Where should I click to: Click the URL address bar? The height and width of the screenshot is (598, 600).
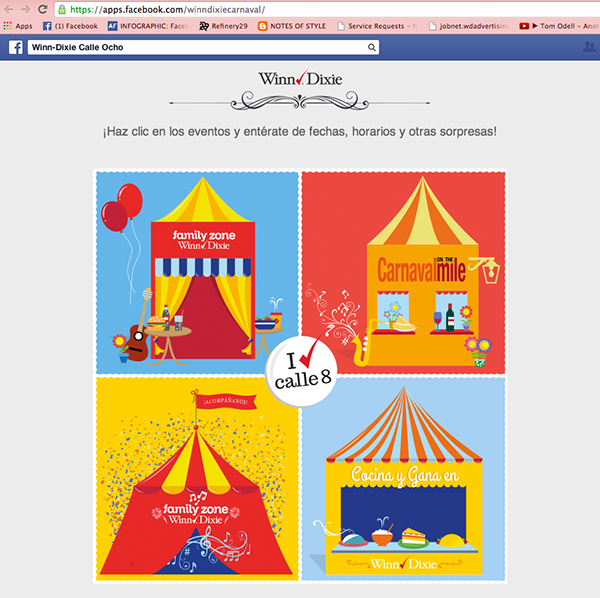pyautogui.click(x=327, y=10)
